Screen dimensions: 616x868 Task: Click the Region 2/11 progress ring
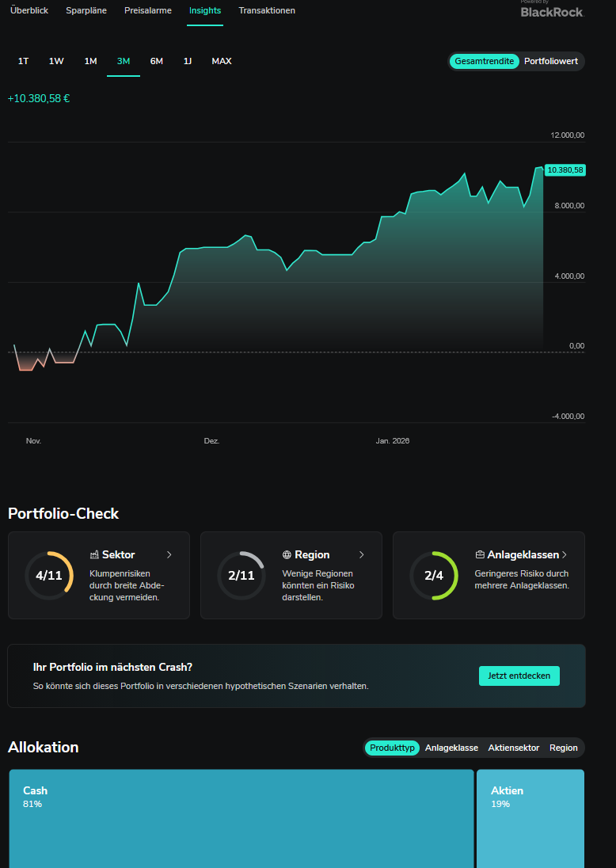(x=241, y=576)
